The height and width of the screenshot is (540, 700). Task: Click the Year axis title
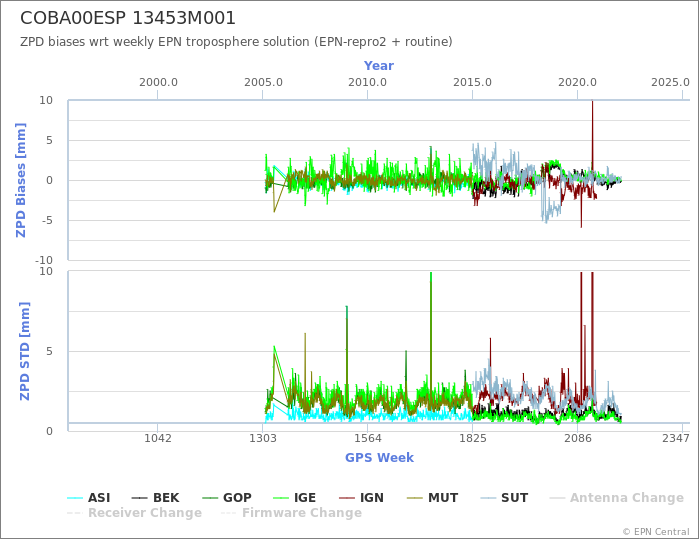(x=379, y=66)
